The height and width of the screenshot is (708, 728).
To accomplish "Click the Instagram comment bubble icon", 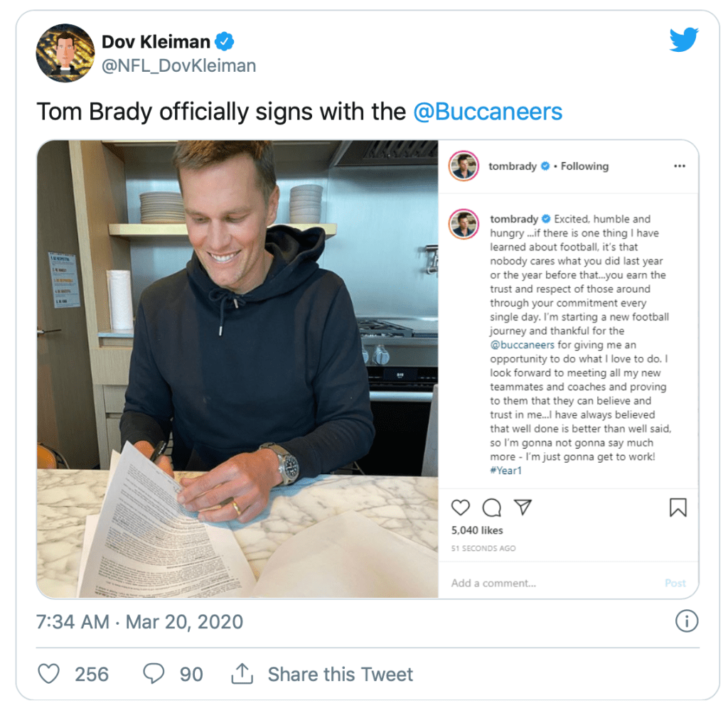I will [491, 507].
